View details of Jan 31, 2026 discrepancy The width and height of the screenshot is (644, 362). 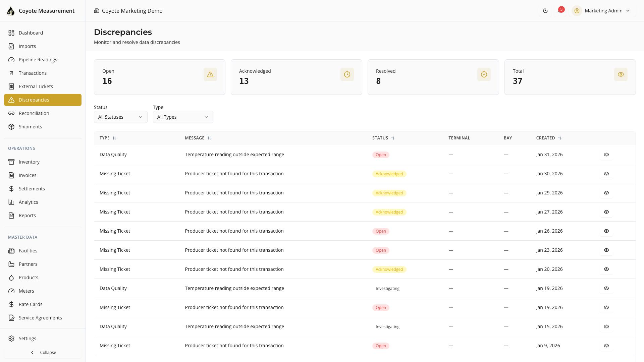pyautogui.click(x=606, y=155)
